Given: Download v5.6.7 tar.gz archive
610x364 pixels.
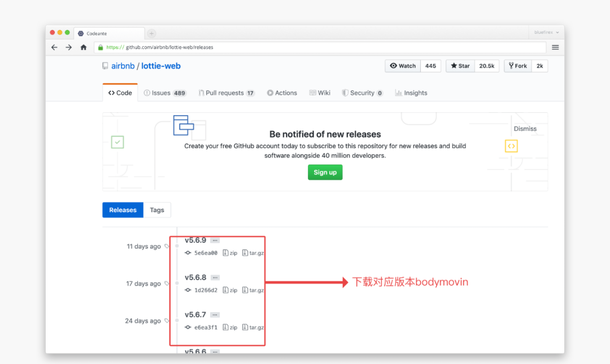Looking at the screenshot, I should pyautogui.click(x=253, y=327).
